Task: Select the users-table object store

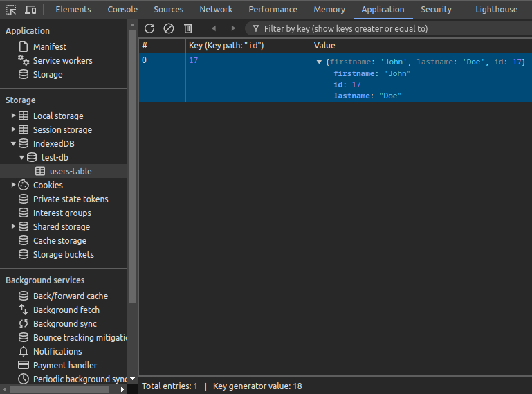Action: pyautogui.click(x=71, y=171)
